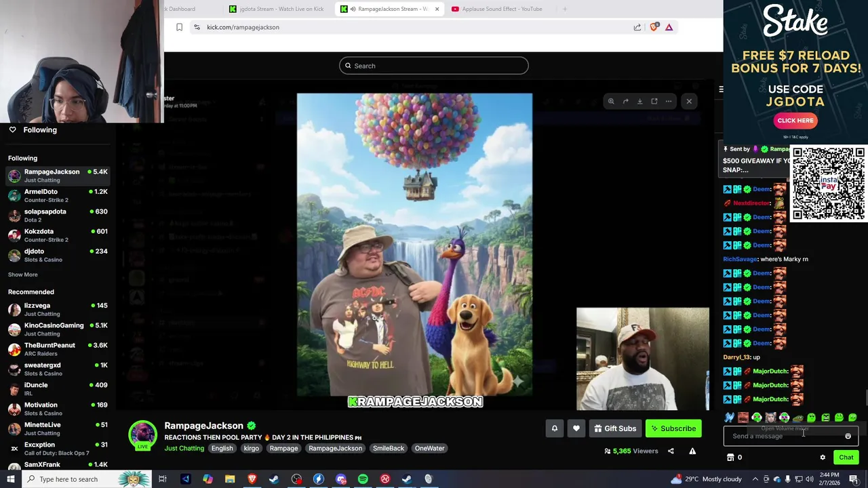Report the stream with warning triangle icon
The height and width of the screenshot is (488, 868).
tap(692, 451)
